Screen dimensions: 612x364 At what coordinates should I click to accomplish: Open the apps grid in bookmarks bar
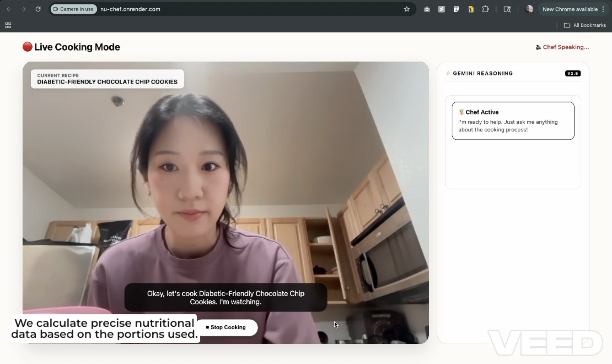[x=8, y=25]
